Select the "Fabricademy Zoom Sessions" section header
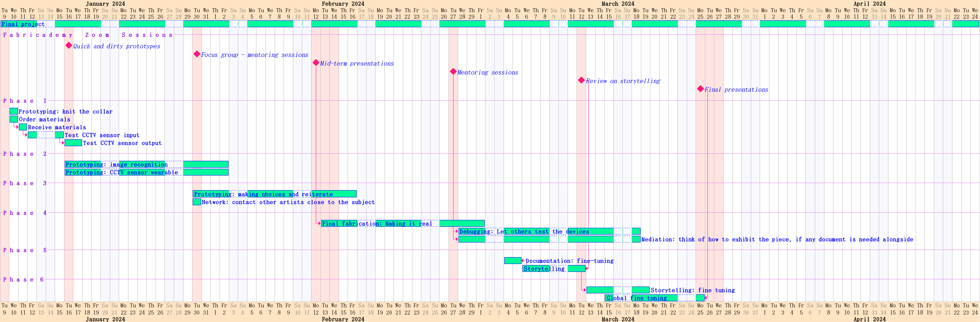The image size is (980, 322). click(x=88, y=35)
